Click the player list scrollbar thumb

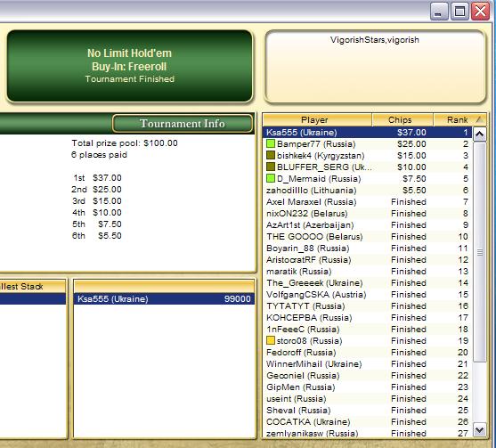click(480, 251)
